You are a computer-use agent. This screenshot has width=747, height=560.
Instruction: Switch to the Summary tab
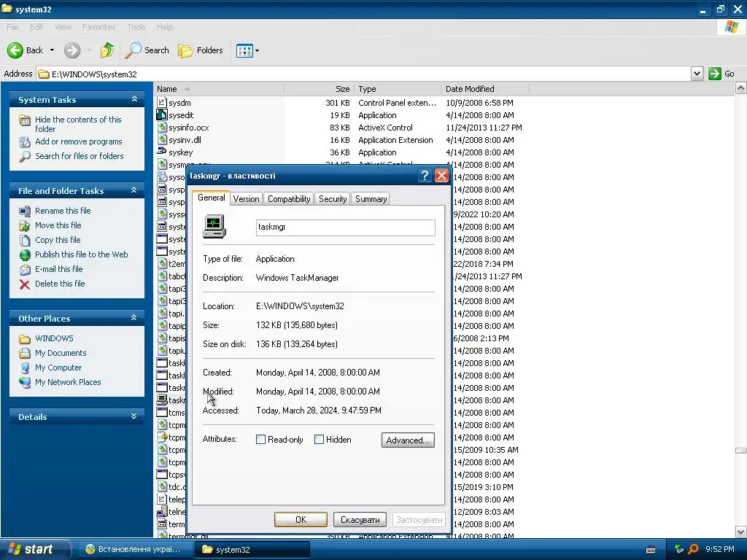(371, 199)
